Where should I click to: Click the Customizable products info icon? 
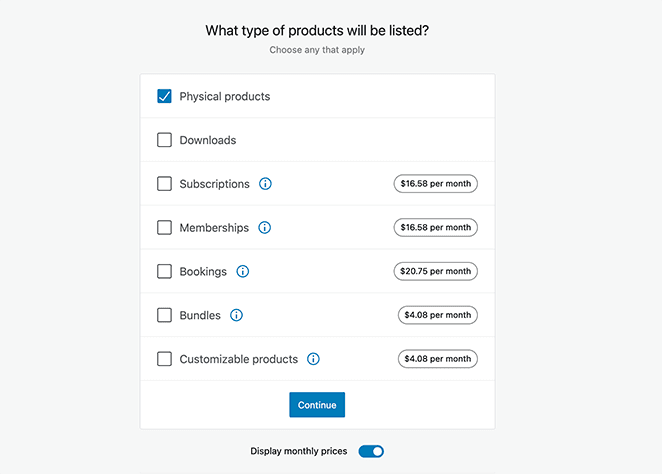(314, 359)
